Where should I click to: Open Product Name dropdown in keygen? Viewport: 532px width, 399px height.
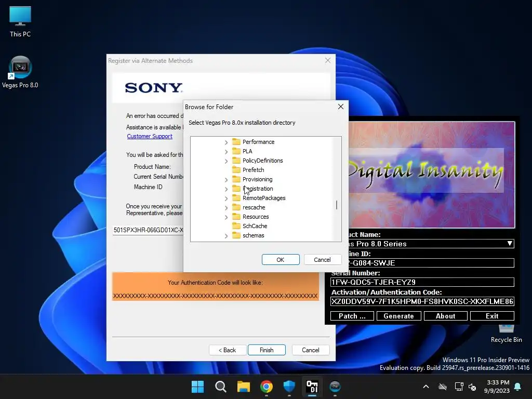tap(510, 244)
